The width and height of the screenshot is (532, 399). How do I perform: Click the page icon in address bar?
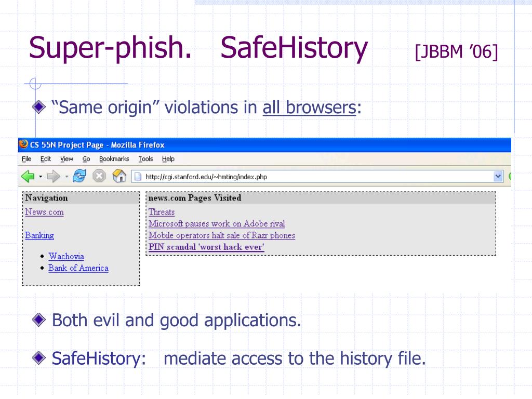[138, 177]
